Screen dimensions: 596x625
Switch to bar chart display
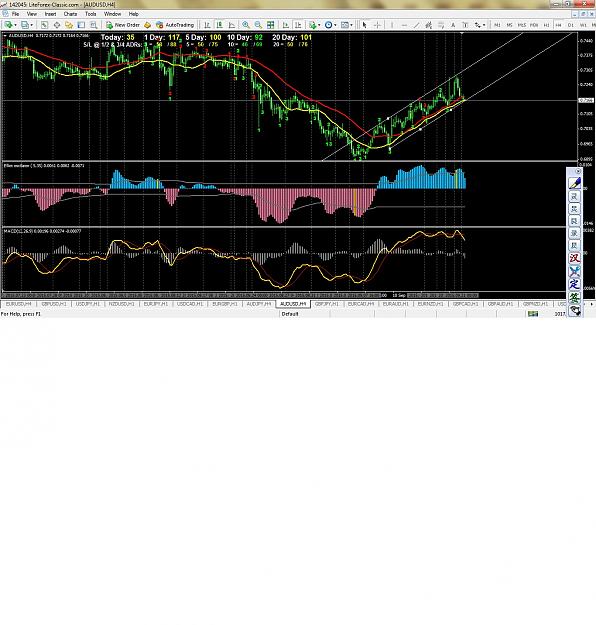[x=207, y=25]
